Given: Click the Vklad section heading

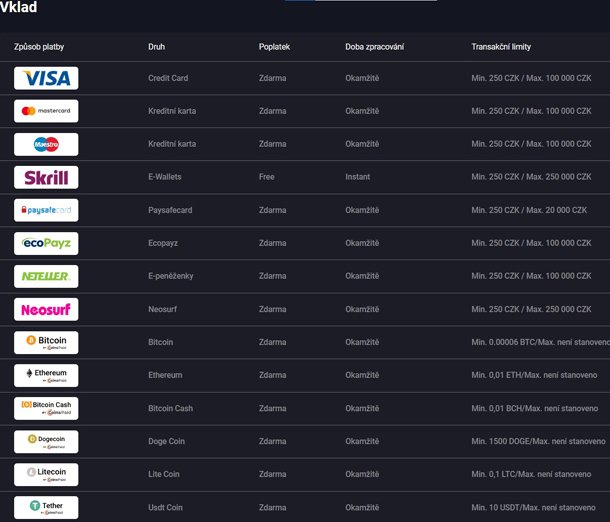Looking at the screenshot, I should (20, 8).
